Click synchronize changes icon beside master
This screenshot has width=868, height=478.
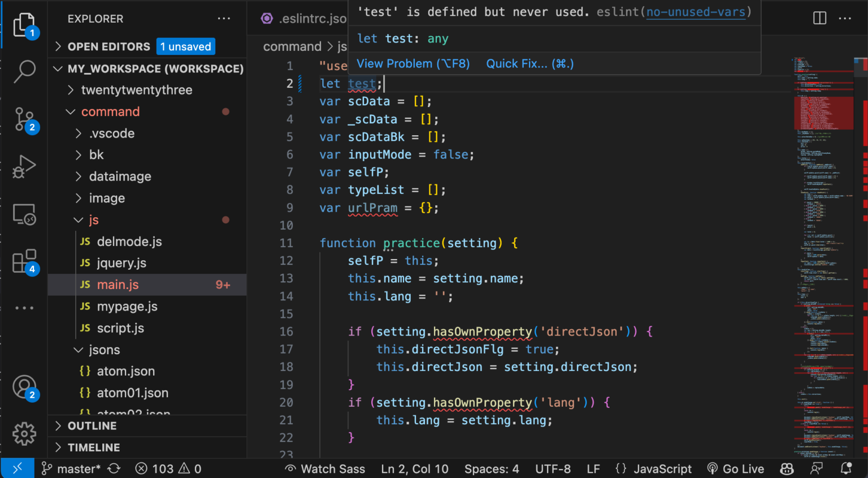pyautogui.click(x=114, y=468)
